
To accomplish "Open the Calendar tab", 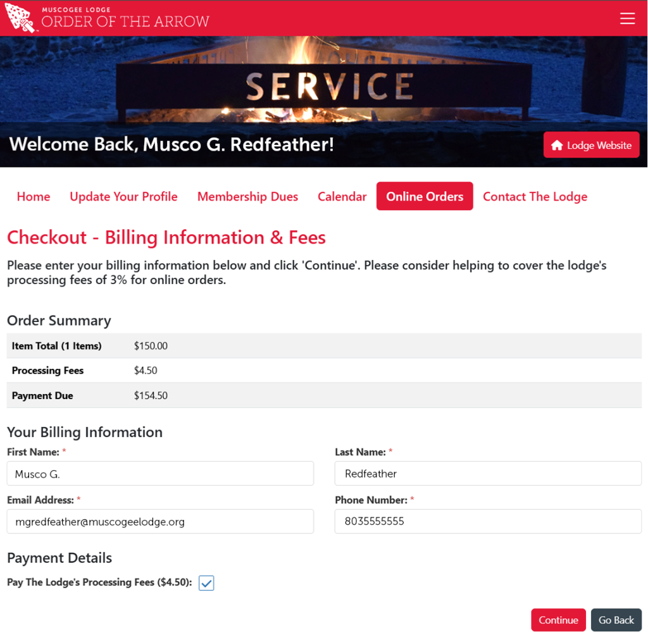I will [342, 197].
